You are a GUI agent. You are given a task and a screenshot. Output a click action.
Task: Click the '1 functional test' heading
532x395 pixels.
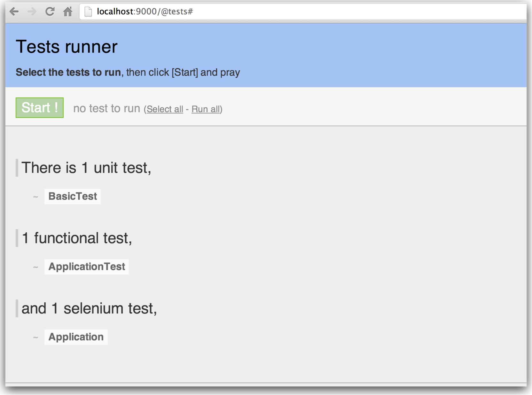pyautogui.click(x=77, y=238)
